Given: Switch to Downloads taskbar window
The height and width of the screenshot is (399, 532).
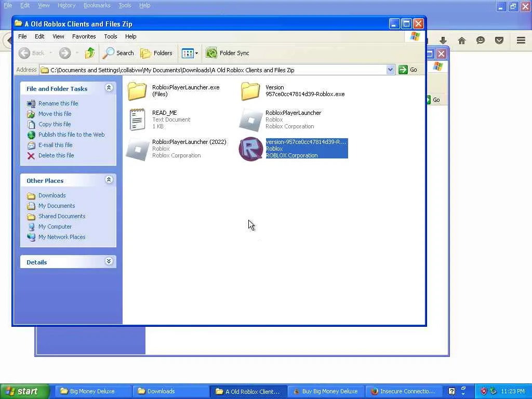Looking at the screenshot, I should [x=170, y=391].
